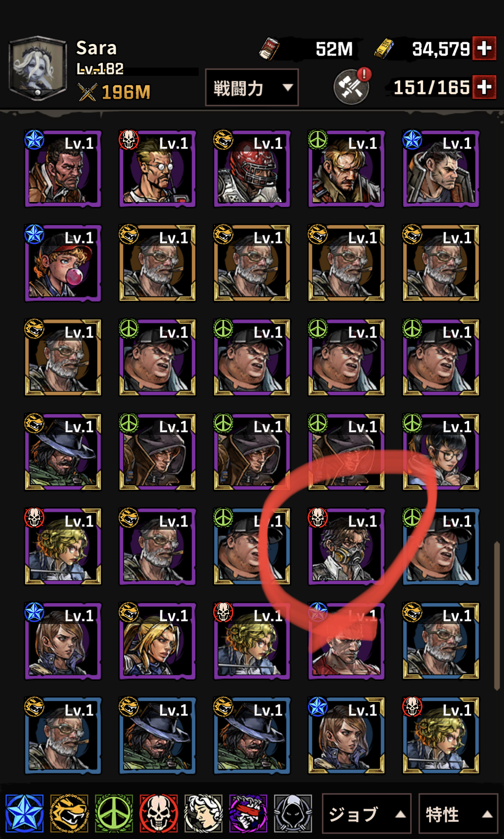The image size is (504, 839).
Task: Toggle the blue star faction filter
Action: pos(25,813)
